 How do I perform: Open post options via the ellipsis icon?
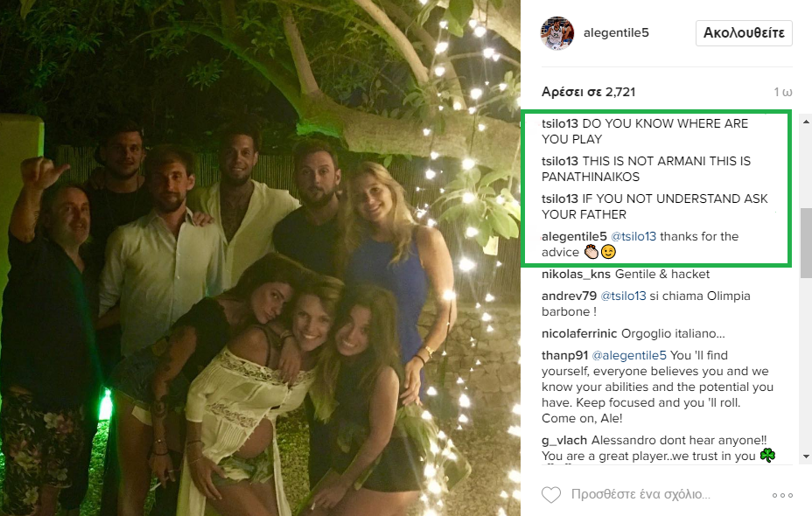[782, 494]
